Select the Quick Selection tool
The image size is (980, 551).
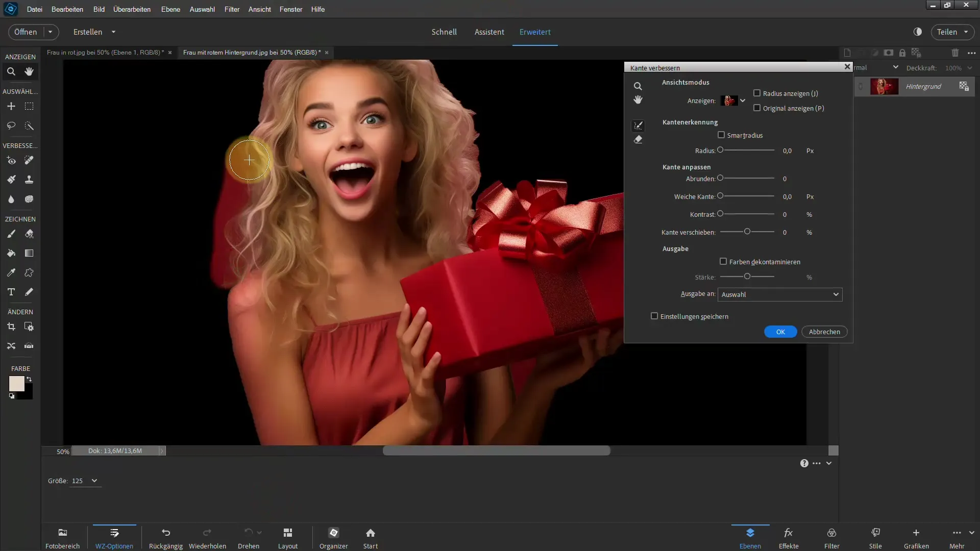tap(29, 126)
